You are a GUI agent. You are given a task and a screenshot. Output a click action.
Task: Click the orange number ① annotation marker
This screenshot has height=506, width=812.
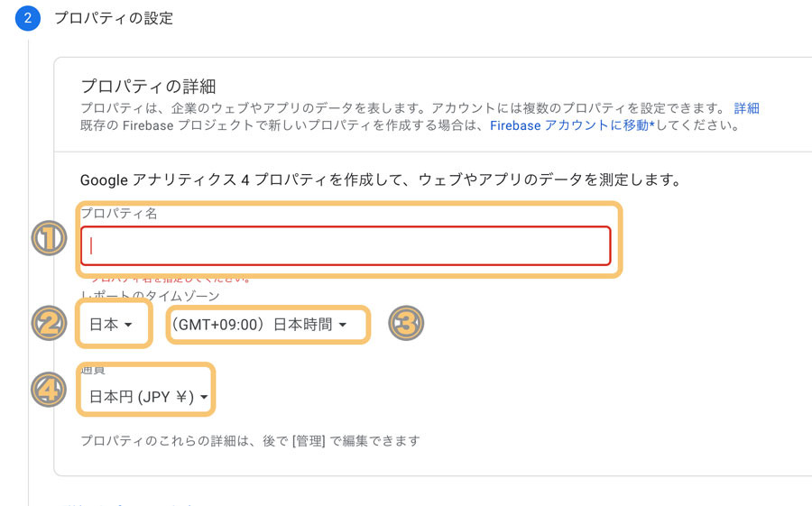[x=49, y=238]
